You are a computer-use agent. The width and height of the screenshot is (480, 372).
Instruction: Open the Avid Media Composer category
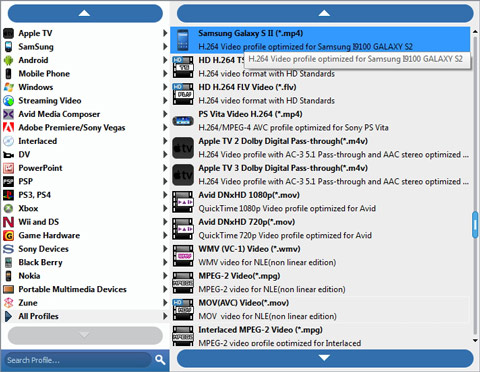pyautogui.click(x=85, y=114)
